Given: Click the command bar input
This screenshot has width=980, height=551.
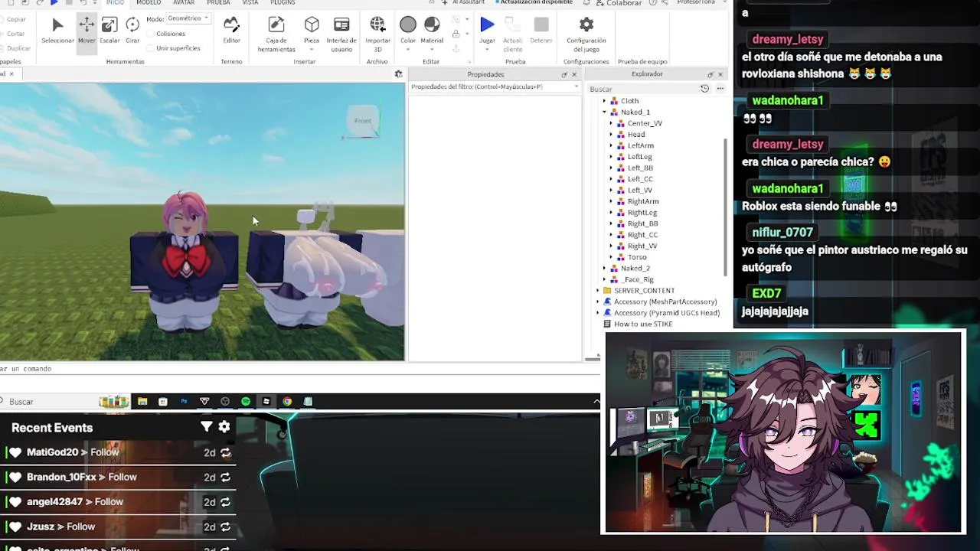Looking at the screenshot, I should coord(299,369).
